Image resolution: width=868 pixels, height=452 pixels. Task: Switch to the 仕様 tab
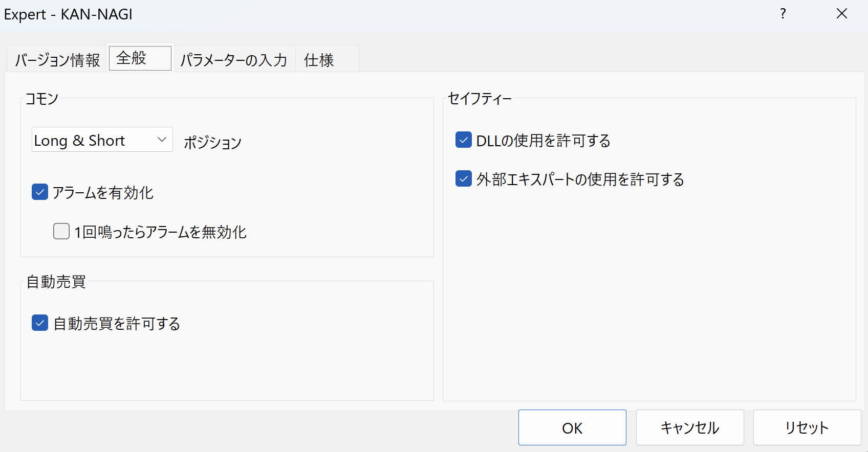[x=319, y=60]
